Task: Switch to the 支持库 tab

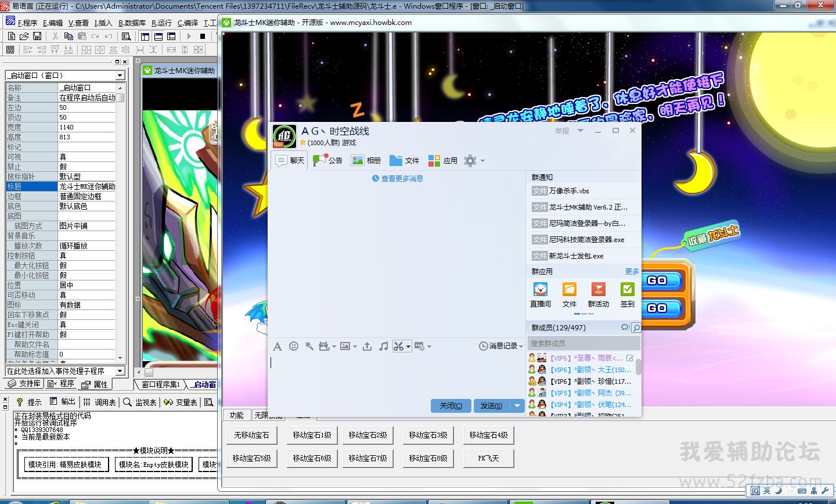Action: 24,384
